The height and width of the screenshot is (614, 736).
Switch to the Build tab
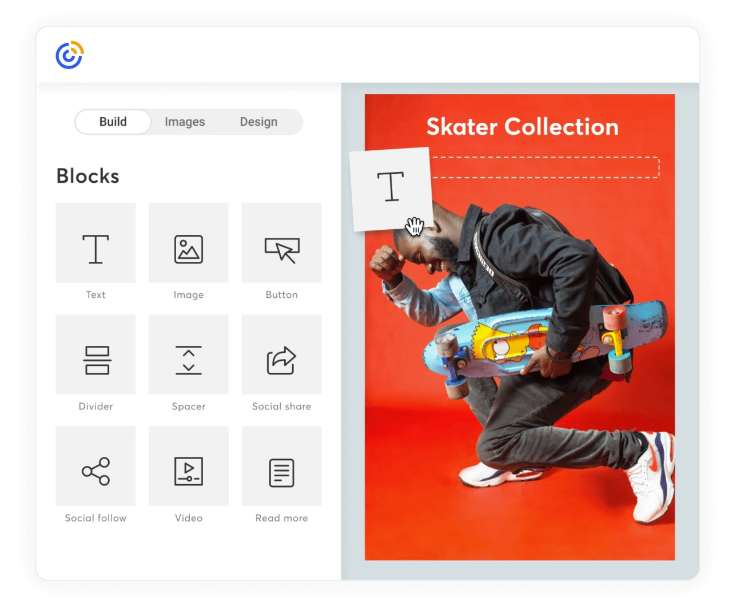pos(113,122)
